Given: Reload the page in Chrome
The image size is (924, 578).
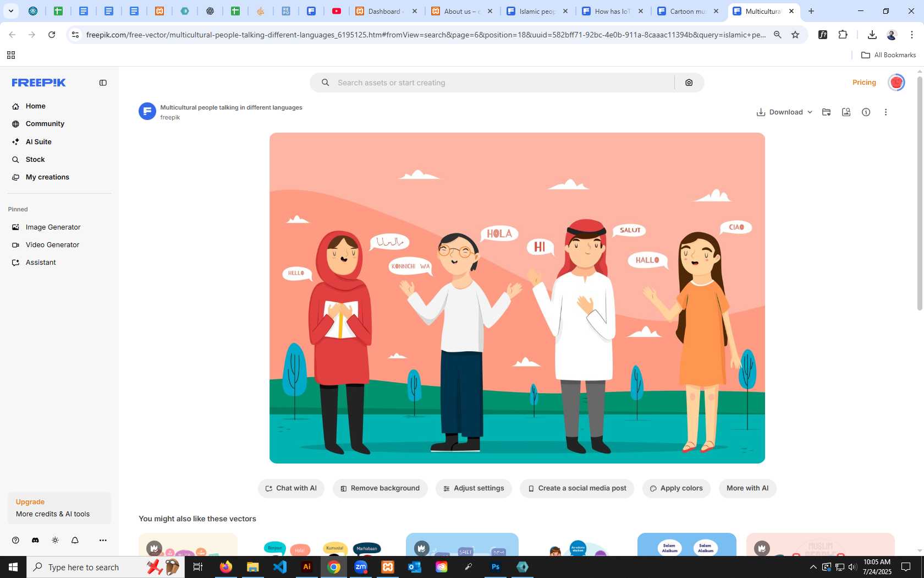Looking at the screenshot, I should coord(52,35).
